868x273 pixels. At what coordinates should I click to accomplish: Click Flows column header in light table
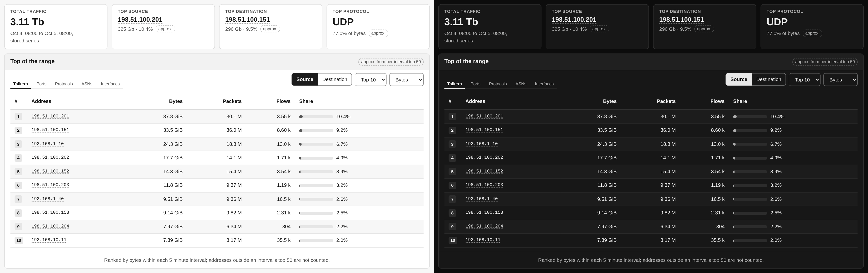[x=283, y=101]
